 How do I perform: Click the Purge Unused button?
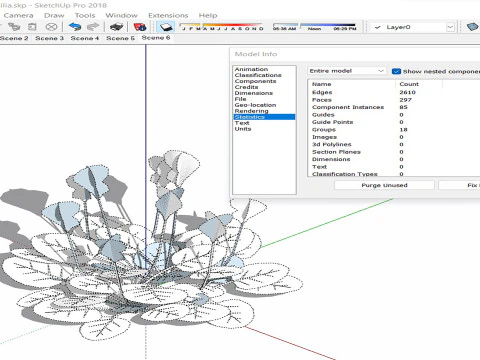[384, 185]
